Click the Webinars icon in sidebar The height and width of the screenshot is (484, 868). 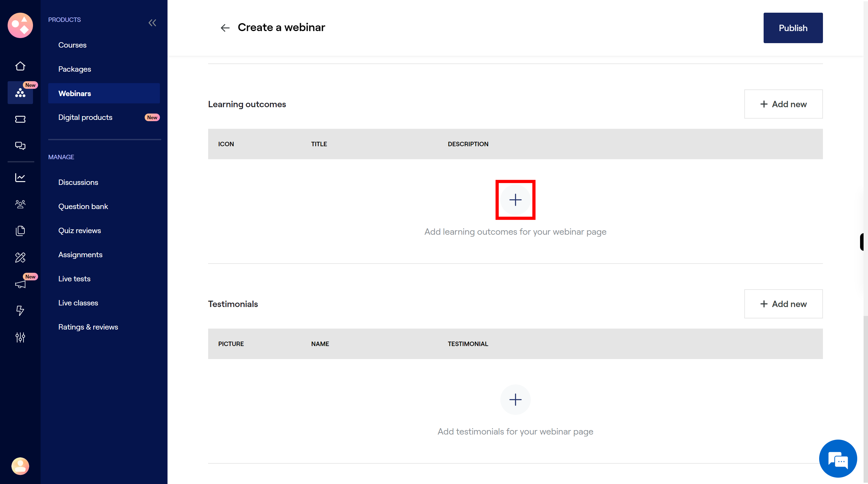(20, 93)
